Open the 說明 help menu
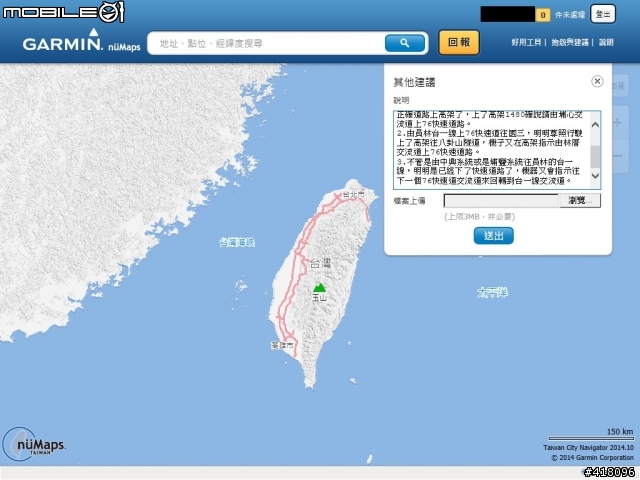The image size is (640, 480). (606, 42)
